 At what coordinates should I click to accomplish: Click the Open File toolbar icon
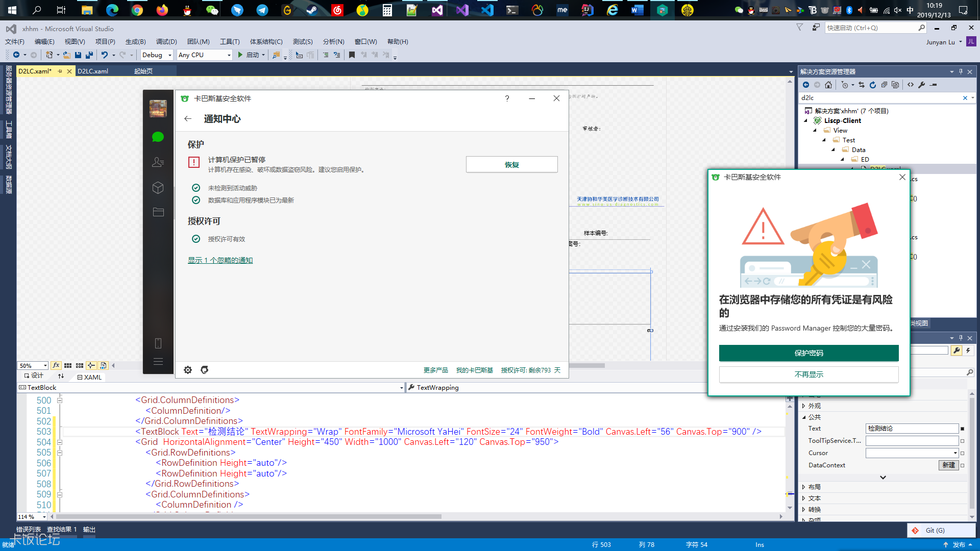click(66, 55)
